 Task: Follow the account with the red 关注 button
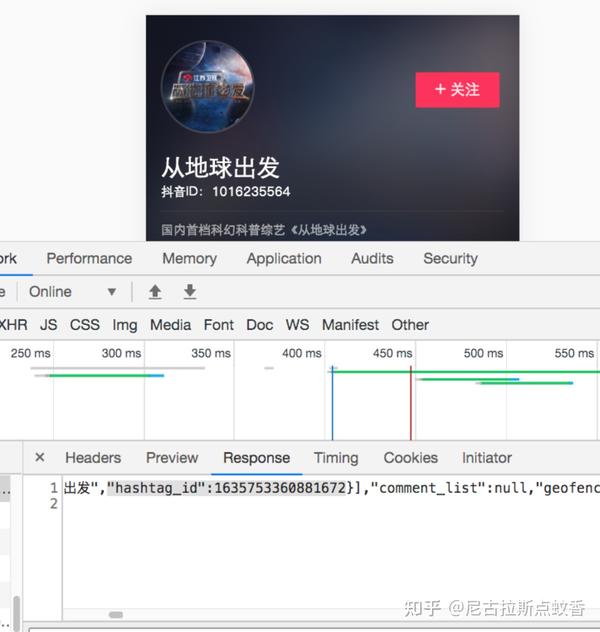coord(457,89)
